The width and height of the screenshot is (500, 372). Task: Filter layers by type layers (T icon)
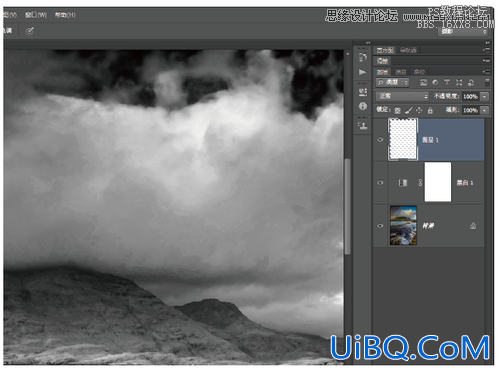click(x=447, y=82)
